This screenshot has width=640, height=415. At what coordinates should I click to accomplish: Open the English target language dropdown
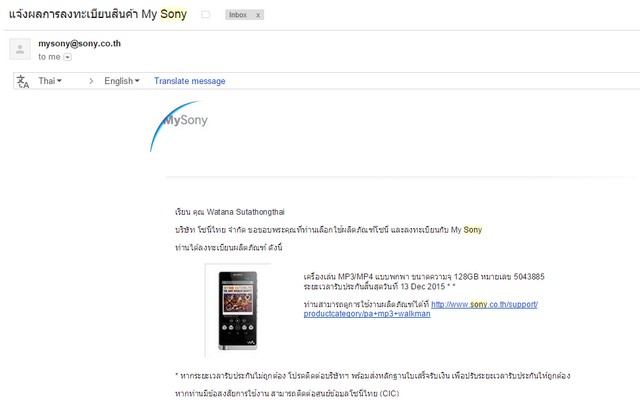click(x=122, y=81)
